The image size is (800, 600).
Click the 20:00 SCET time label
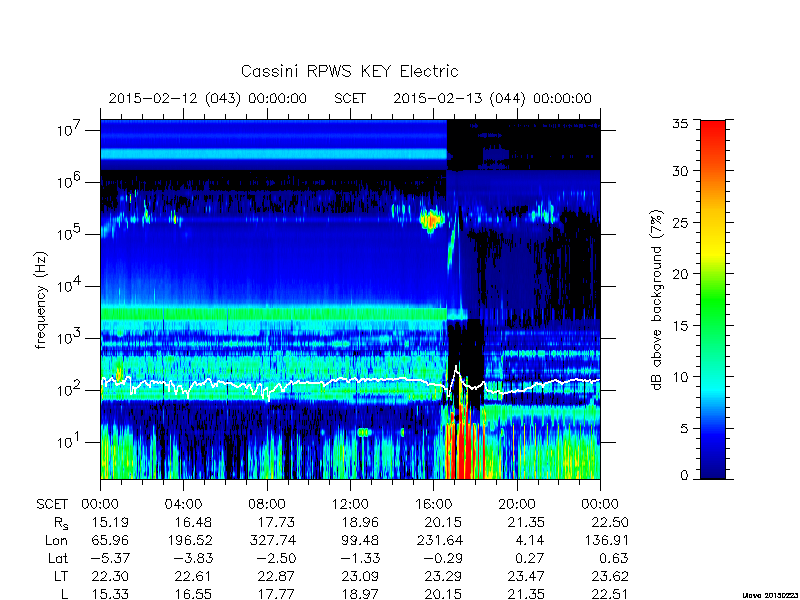pyautogui.click(x=517, y=504)
